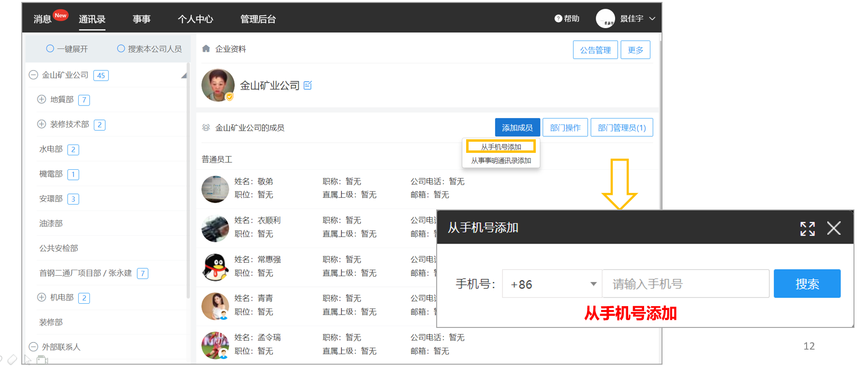
Task: Expand the 地質部 department
Action: pos(42,99)
